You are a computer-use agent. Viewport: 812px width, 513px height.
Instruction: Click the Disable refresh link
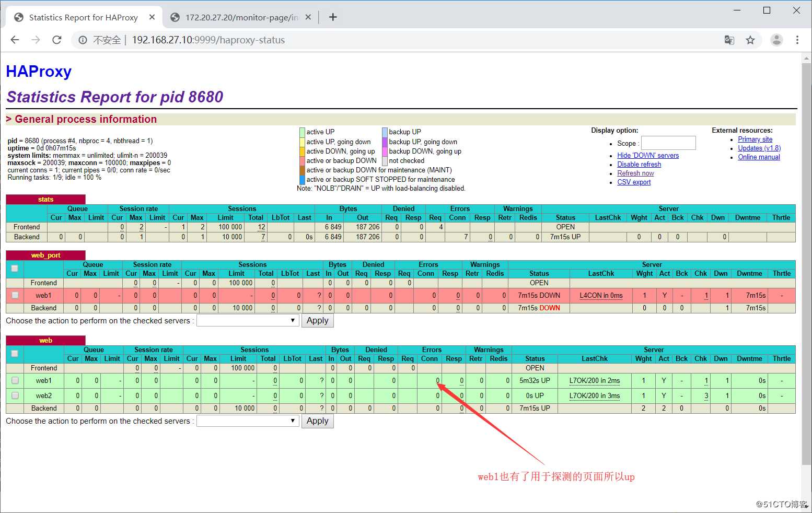click(x=639, y=164)
